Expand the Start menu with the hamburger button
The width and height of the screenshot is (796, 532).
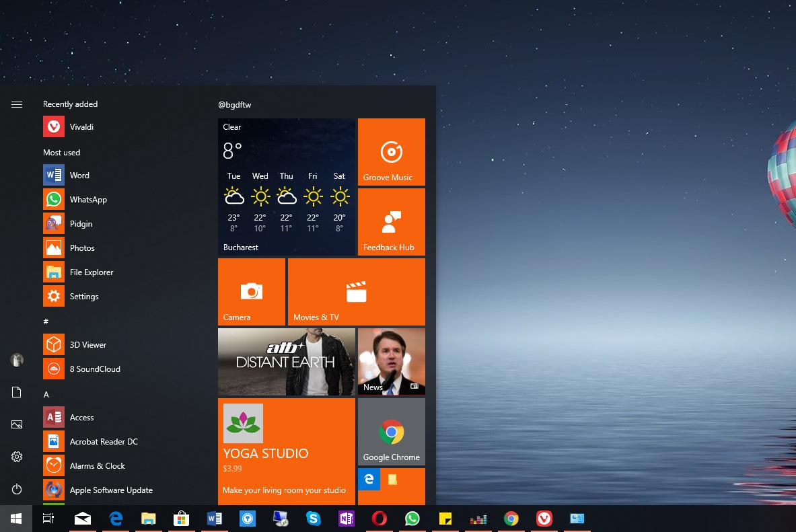coord(17,104)
